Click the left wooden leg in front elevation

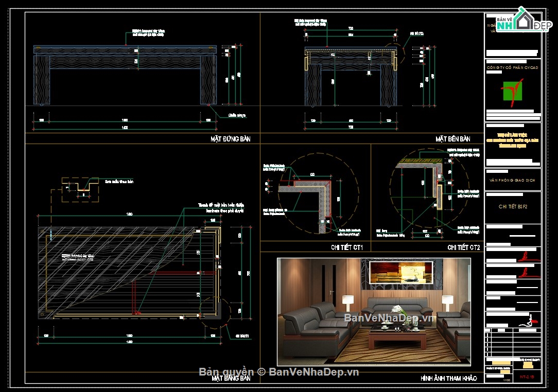[42, 80]
